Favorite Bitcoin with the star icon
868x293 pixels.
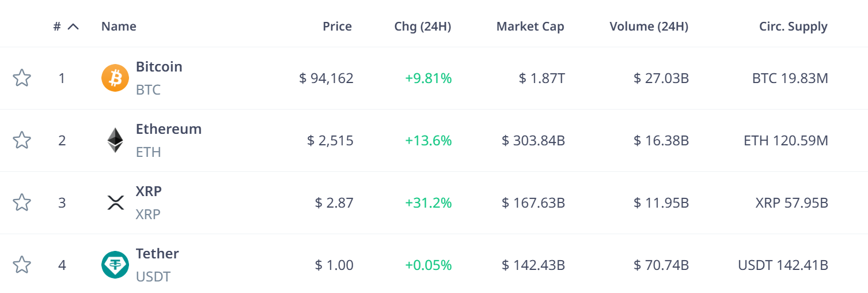pos(22,78)
